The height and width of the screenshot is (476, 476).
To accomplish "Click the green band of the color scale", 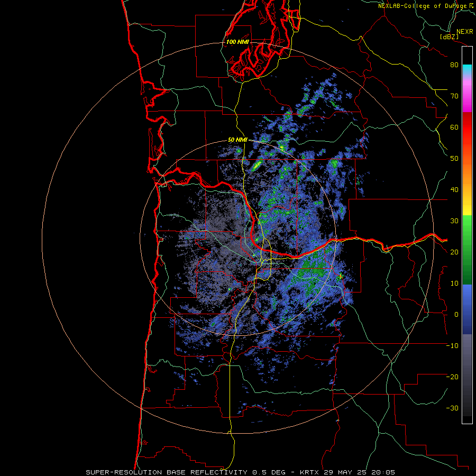I will coord(467,250).
